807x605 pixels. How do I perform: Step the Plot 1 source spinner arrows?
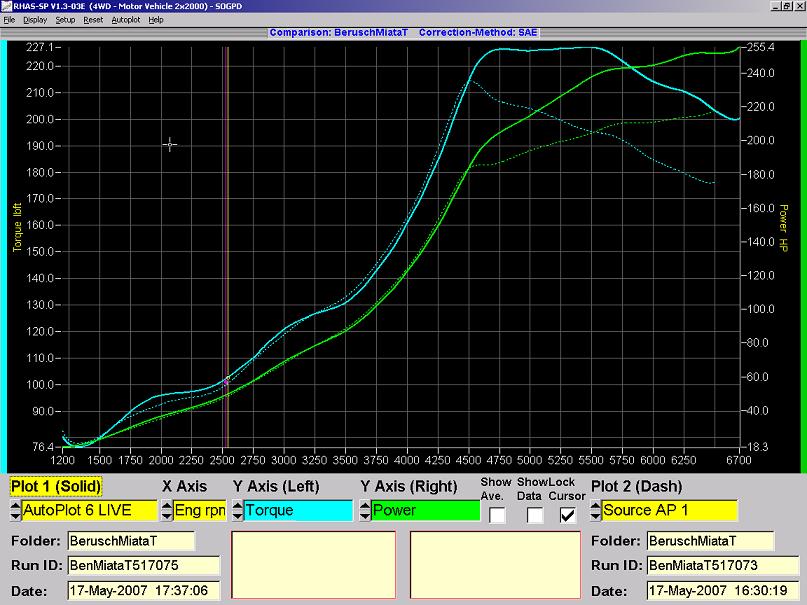click(15, 510)
